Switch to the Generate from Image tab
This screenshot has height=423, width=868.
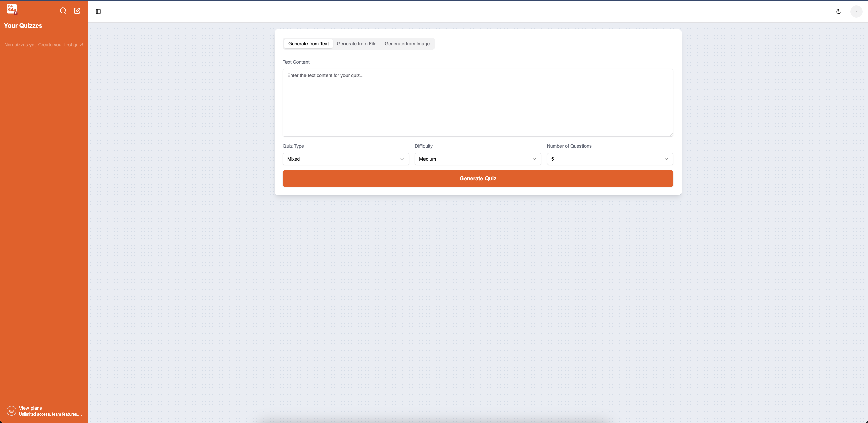(407, 43)
